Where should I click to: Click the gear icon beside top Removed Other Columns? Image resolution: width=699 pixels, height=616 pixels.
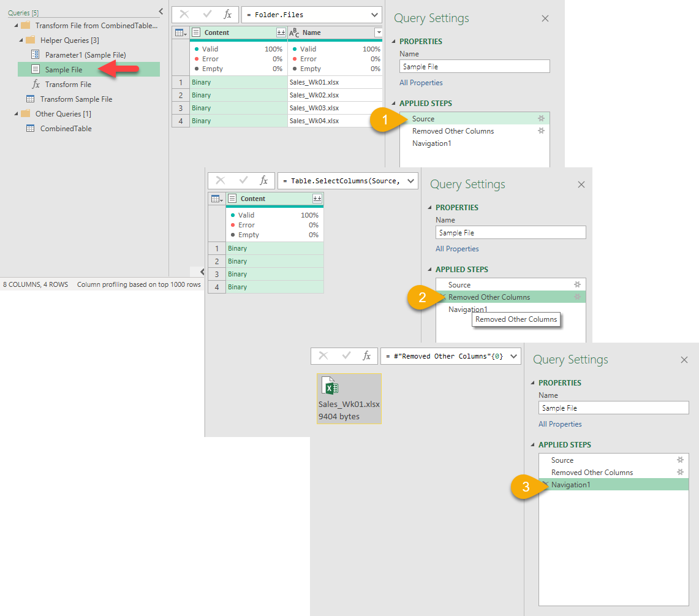point(541,131)
